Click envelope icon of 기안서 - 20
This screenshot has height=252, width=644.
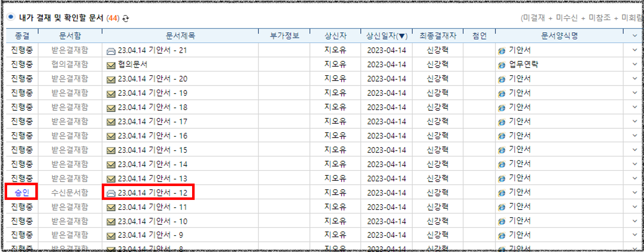(111, 79)
